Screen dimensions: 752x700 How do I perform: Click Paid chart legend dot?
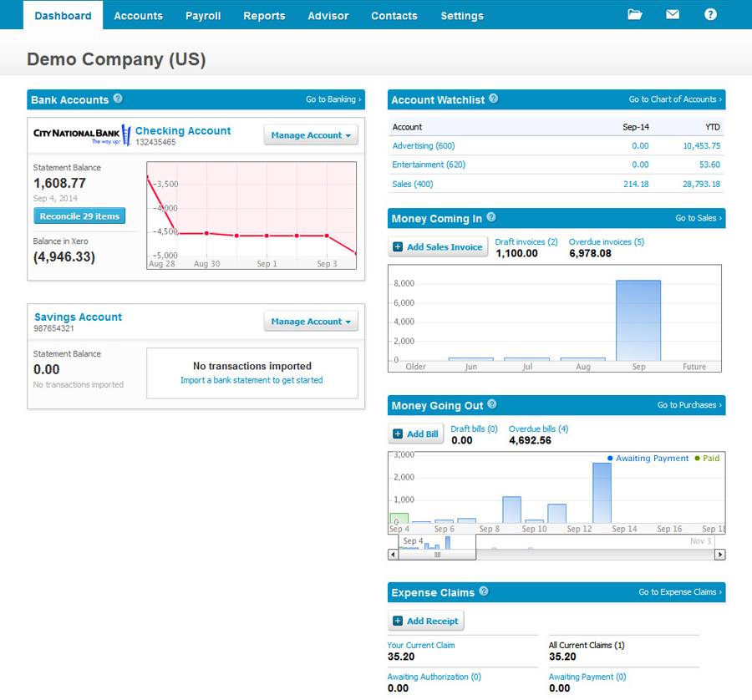[x=698, y=459]
